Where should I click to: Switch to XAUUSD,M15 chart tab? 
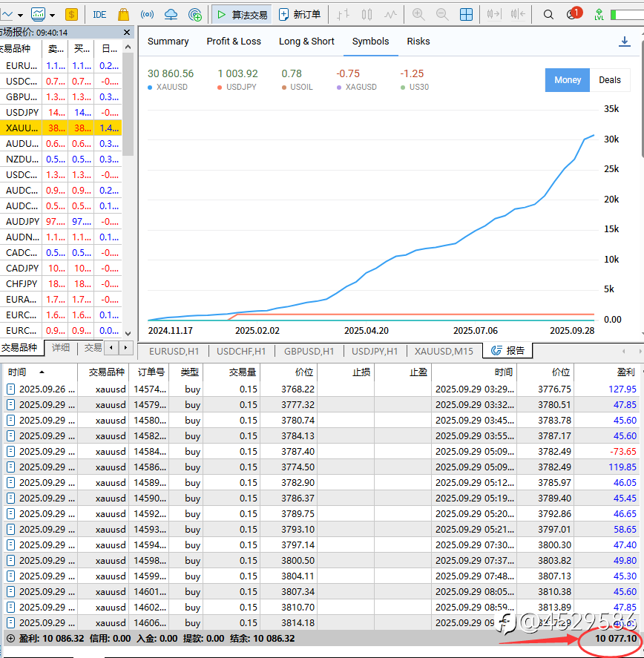click(444, 351)
